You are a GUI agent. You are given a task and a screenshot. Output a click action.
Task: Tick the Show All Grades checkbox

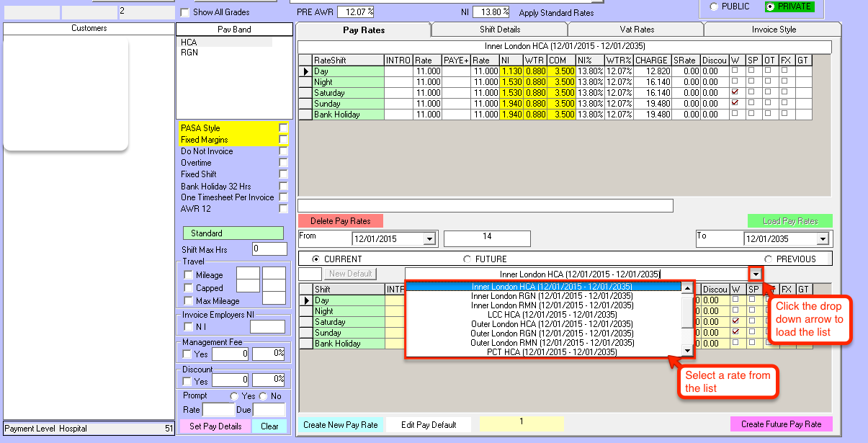tap(185, 12)
